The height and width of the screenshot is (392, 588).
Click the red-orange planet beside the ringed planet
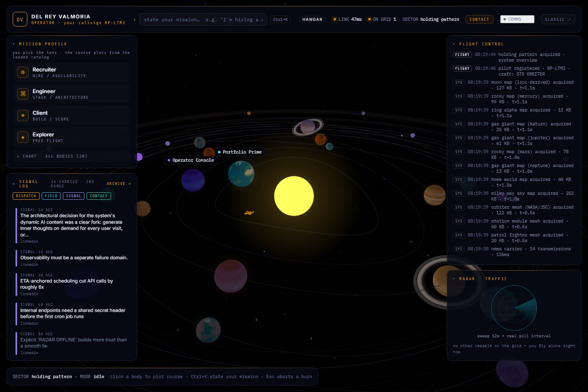click(321, 139)
